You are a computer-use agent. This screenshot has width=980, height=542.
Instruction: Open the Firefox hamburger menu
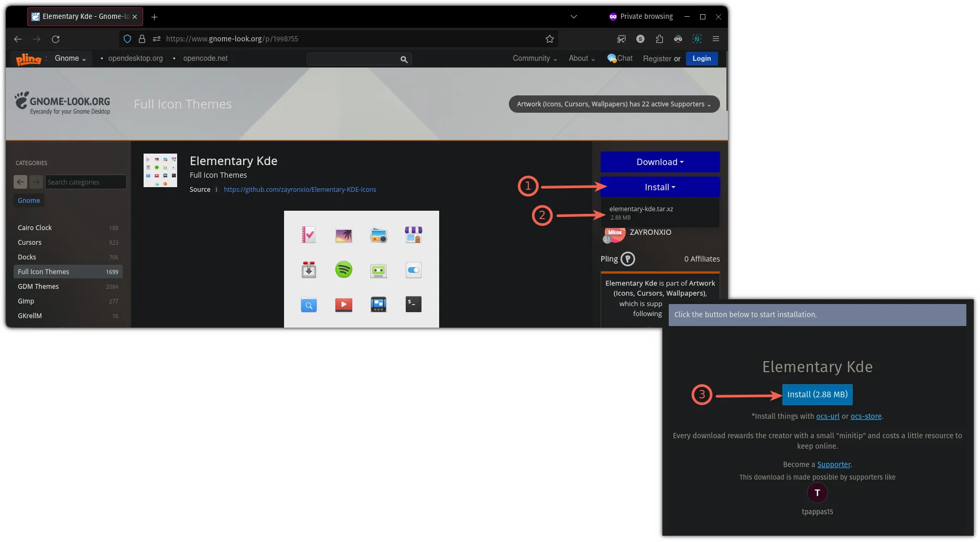click(x=716, y=39)
